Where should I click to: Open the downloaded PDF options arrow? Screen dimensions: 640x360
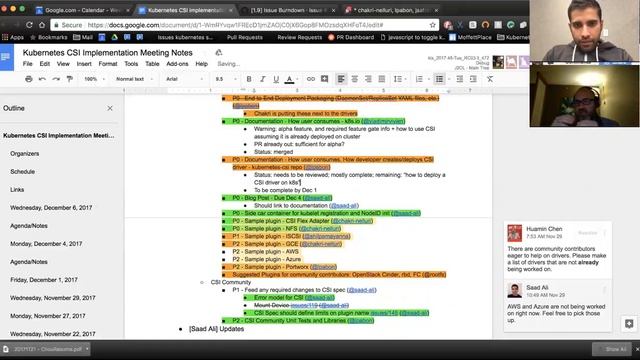coord(87,349)
